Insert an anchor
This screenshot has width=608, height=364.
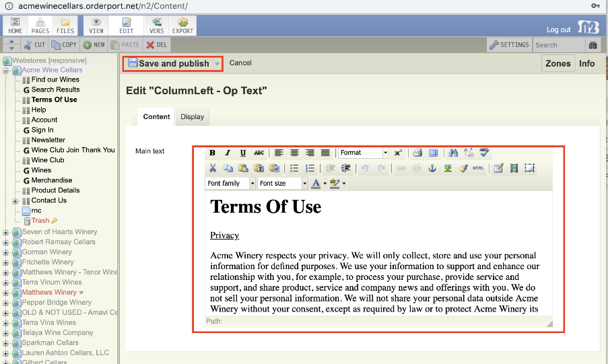pyautogui.click(x=432, y=168)
